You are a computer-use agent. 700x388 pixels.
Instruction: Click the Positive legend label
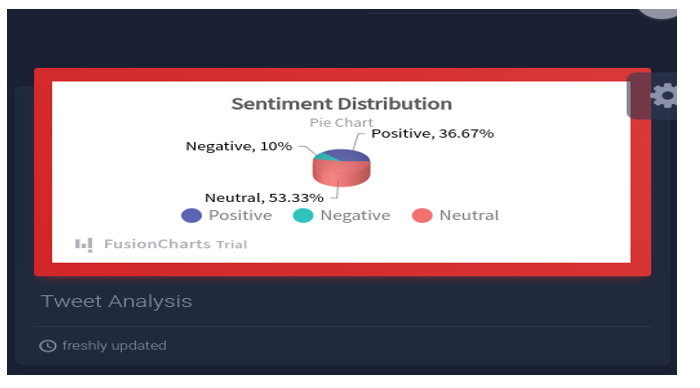click(240, 215)
